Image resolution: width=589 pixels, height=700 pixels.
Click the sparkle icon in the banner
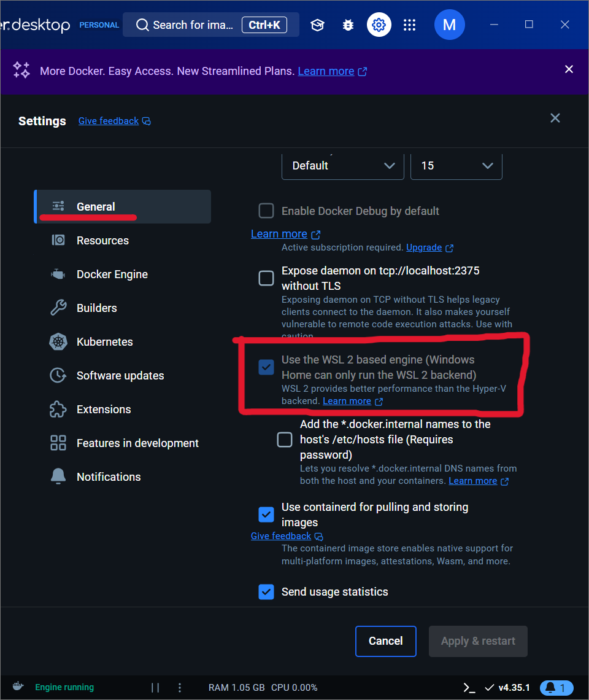(21, 70)
